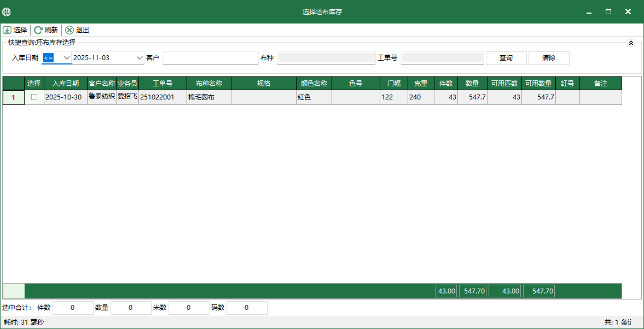Click the 件数 total field at bottom
Image resolution: width=644 pixels, height=329 pixels.
(x=73, y=308)
